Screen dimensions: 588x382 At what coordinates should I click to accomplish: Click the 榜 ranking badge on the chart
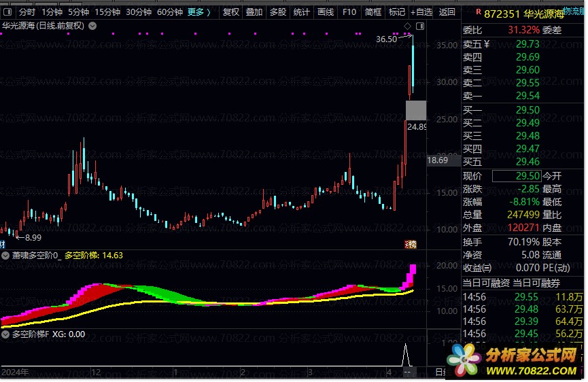(410, 243)
